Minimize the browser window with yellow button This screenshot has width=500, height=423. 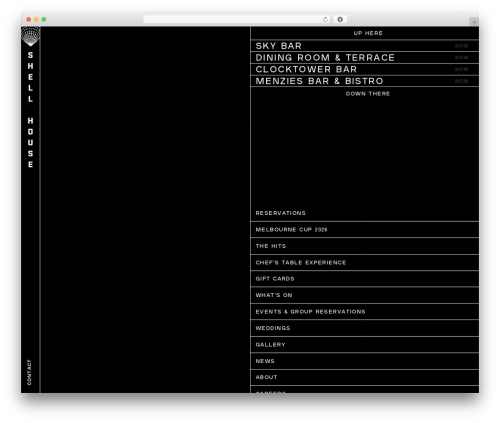point(36,20)
